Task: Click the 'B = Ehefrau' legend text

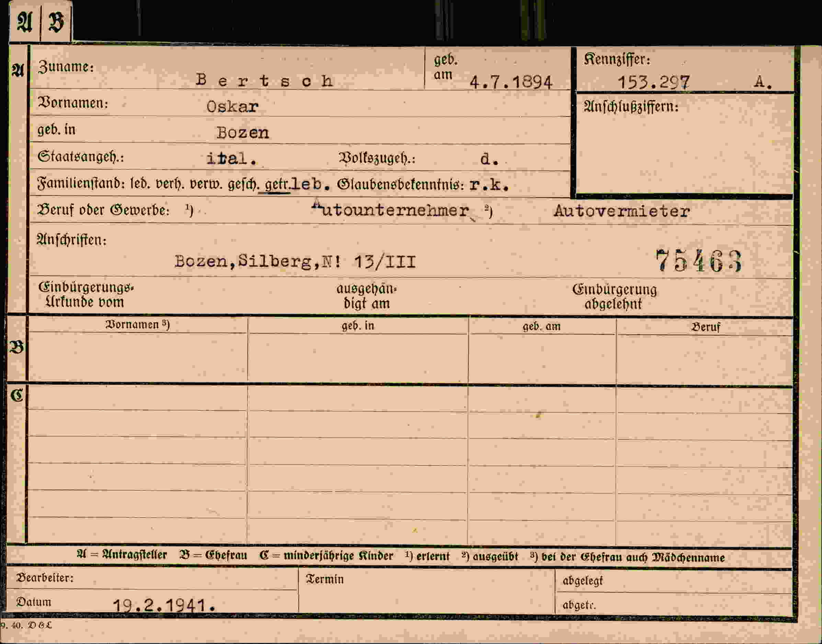Action: coord(214,555)
